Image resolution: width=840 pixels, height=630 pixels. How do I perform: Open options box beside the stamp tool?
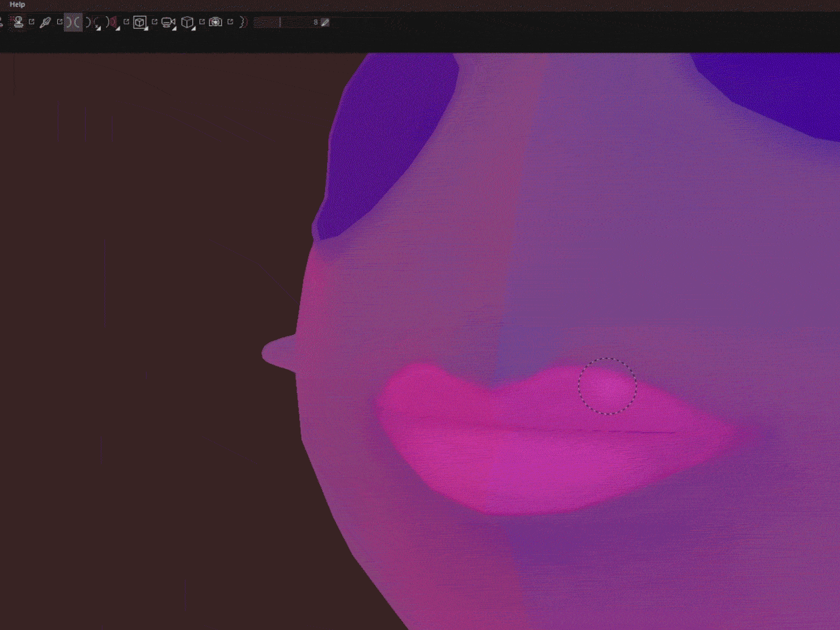click(31, 22)
